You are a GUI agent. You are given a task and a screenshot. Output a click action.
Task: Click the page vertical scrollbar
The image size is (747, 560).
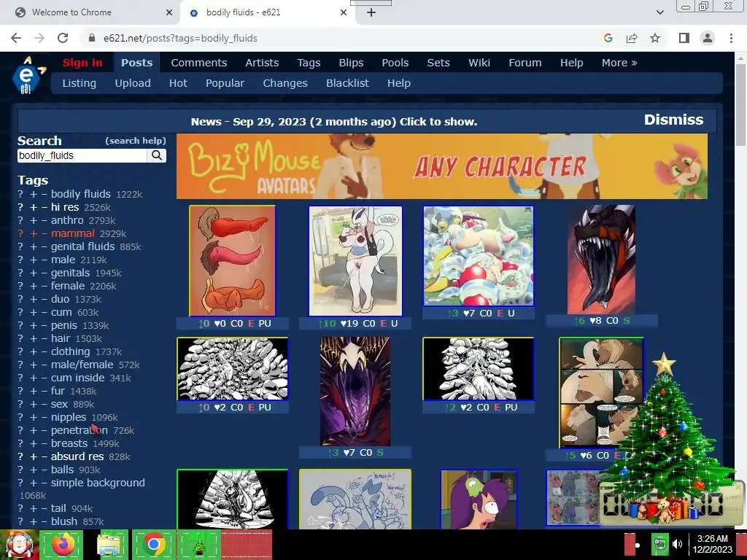pyautogui.click(x=740, y=106)
